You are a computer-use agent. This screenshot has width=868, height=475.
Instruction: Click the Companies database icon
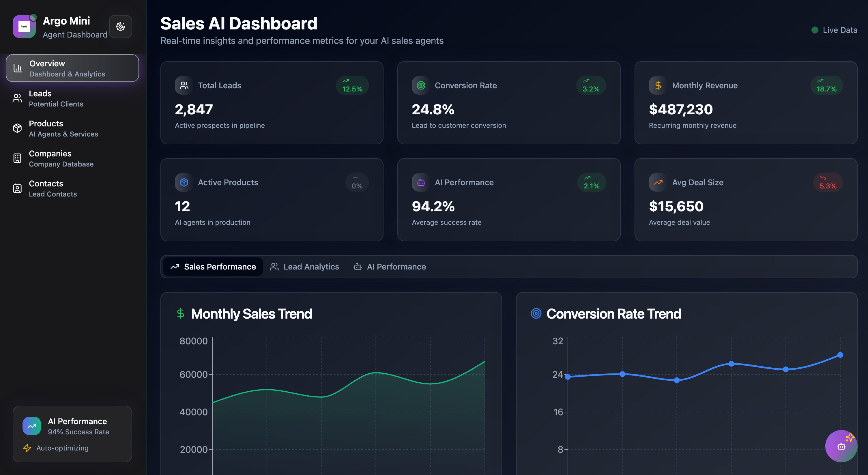[17, 158]
